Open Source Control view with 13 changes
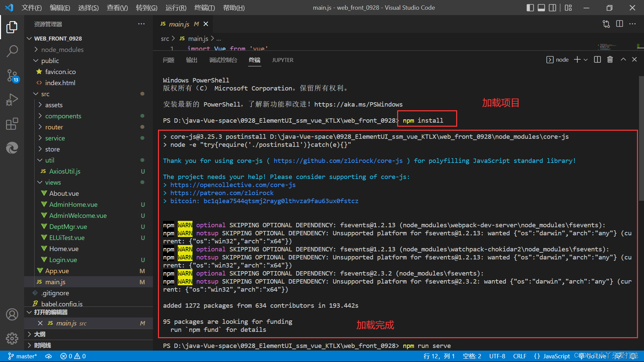The image size is (644, 362). pos(12,75)
